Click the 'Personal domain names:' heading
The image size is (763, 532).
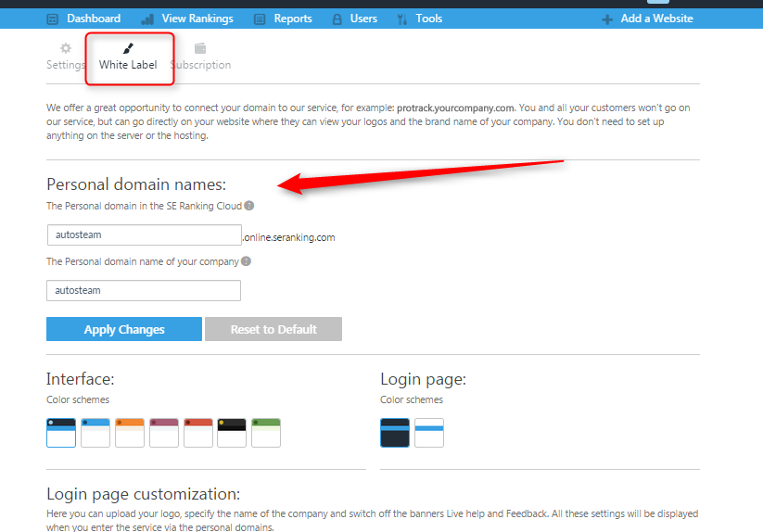136,184
